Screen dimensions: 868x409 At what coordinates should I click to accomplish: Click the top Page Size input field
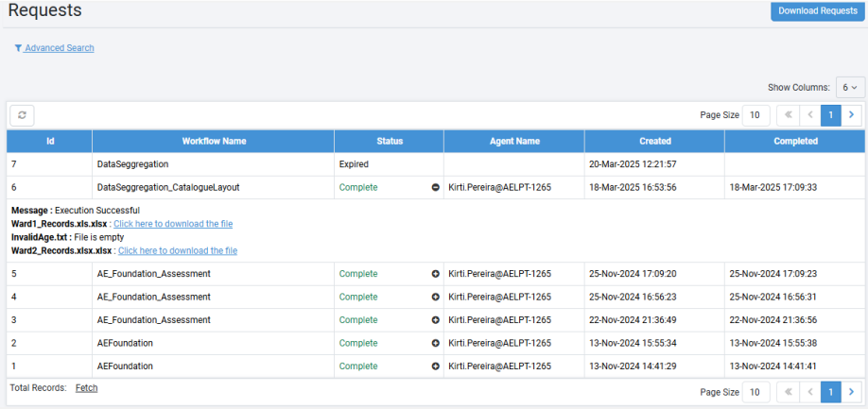pos(755,115)
